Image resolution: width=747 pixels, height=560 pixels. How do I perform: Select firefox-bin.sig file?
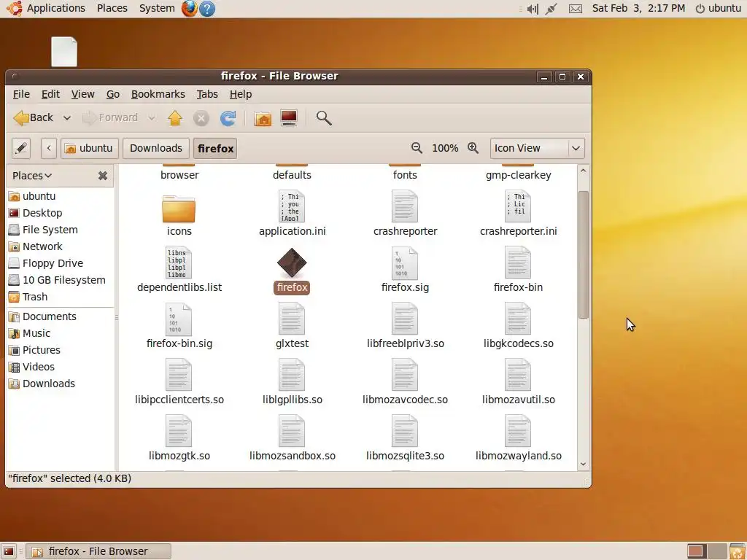179,326
